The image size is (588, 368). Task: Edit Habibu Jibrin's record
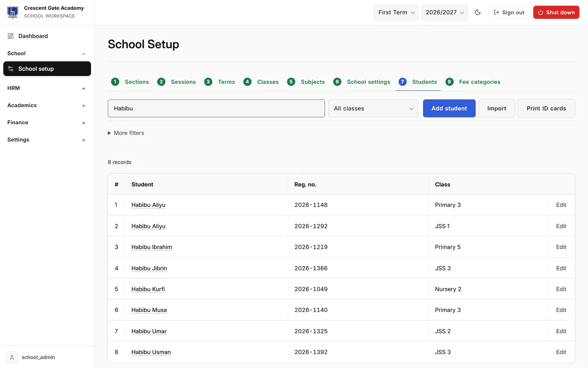pyautogui.click(x=561, y=268)
